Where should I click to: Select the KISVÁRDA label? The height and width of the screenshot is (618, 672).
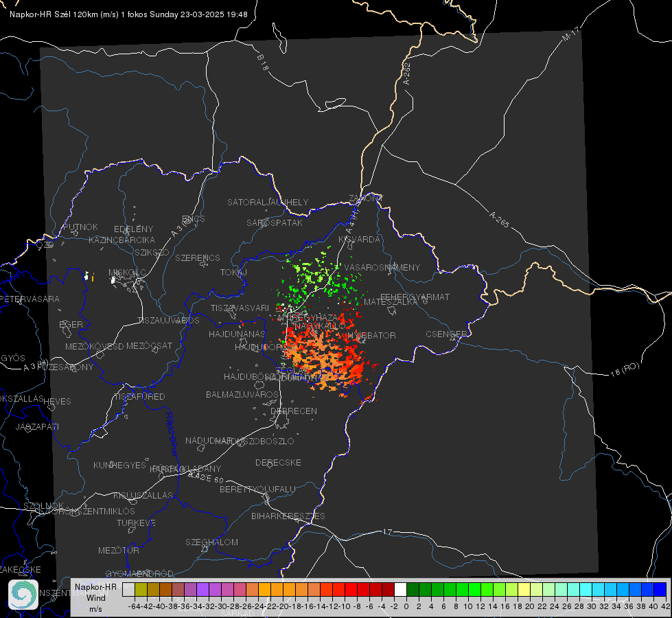tap(359, 240)
